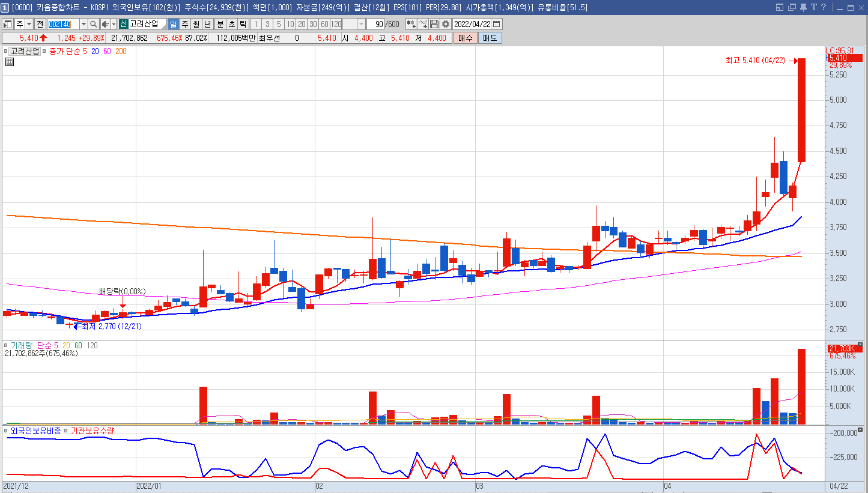
Task: Click the line drawing tool icon
Action: [x=423, y=24]
